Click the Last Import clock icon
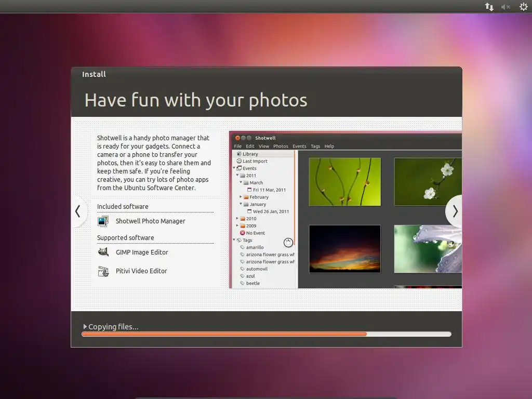This screenshot has height=399, width=532. pyautogui.click(x=239, y=161)
